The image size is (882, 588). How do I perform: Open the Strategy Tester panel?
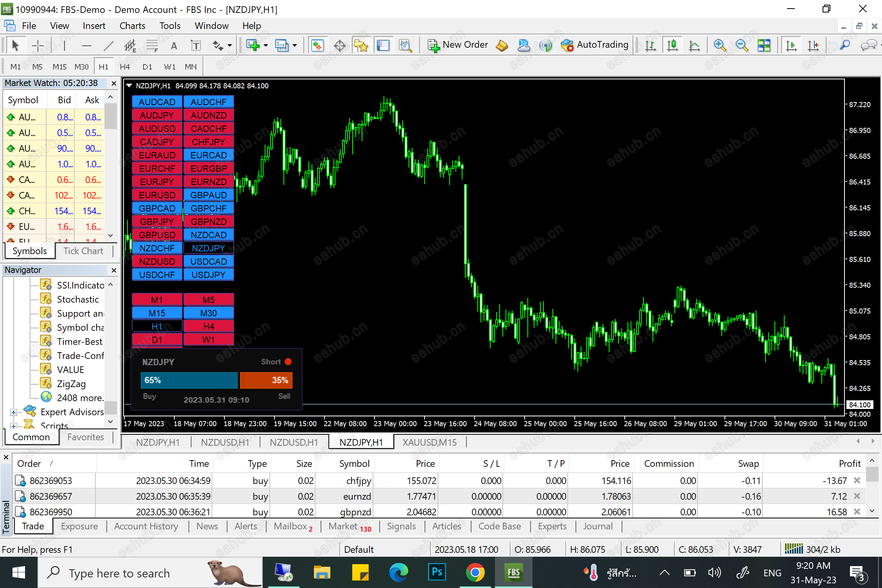(406, 45)
